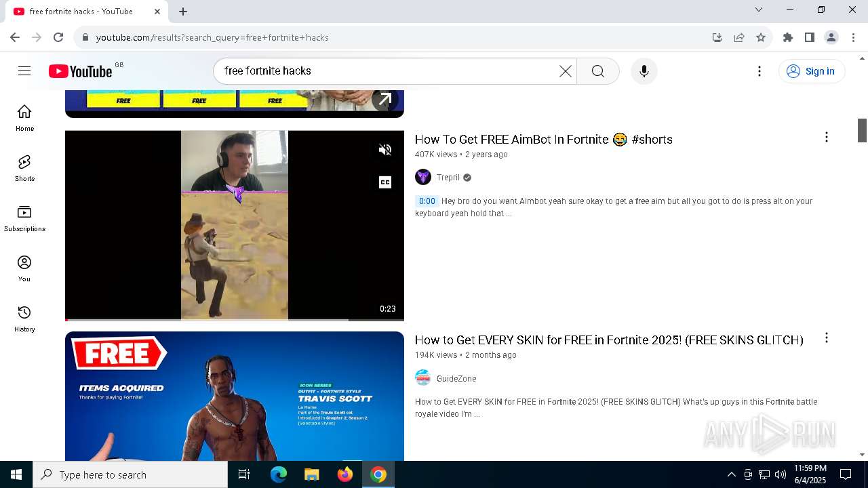Go to Home in sidebar
Image resolution: width=868 pixels, height=488 pixels.
24,118
